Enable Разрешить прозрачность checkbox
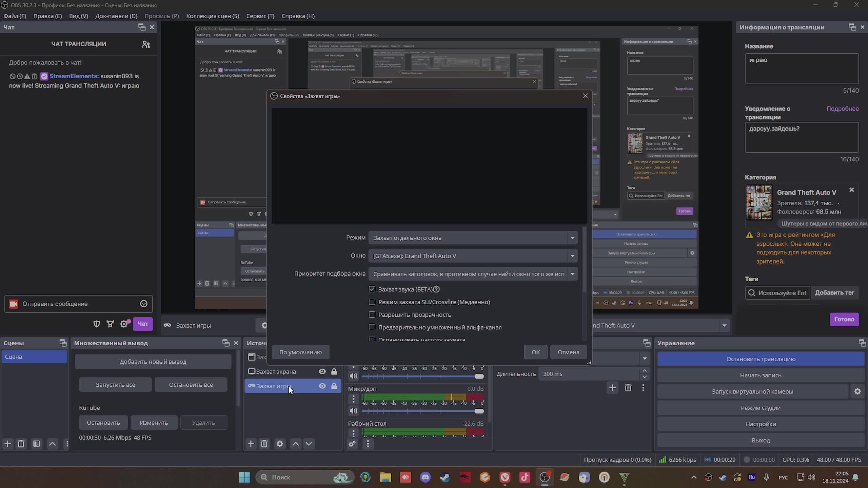Viewport: 868px width, 488px height. pos(372,314)
